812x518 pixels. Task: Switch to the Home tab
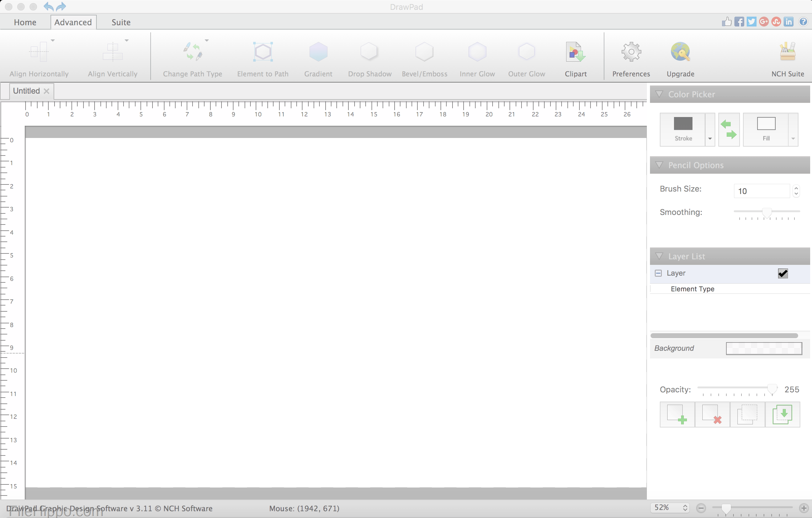tap(25, 22)
